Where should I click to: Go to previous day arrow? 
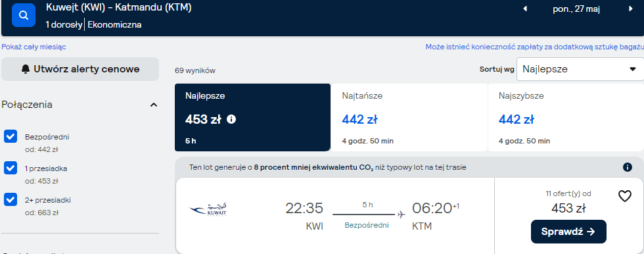pos(524,9)
